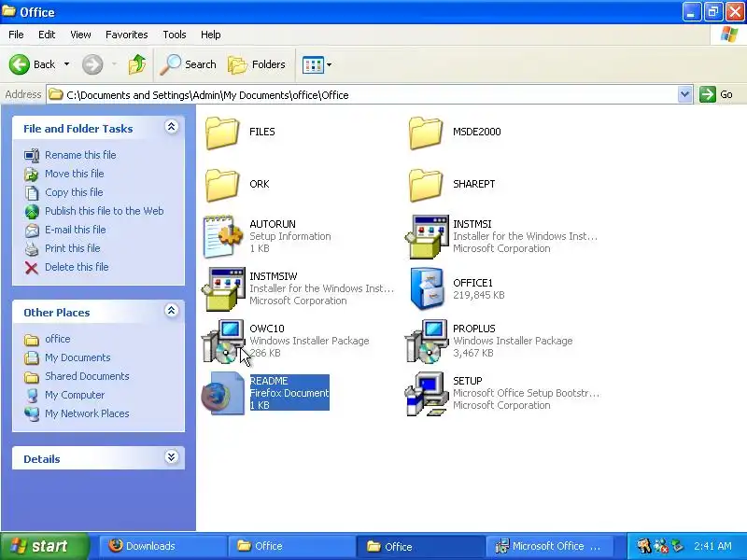This screenshot has width=747, height=560.
Task: Open the Favorites menu
Action: coord(127,35)
